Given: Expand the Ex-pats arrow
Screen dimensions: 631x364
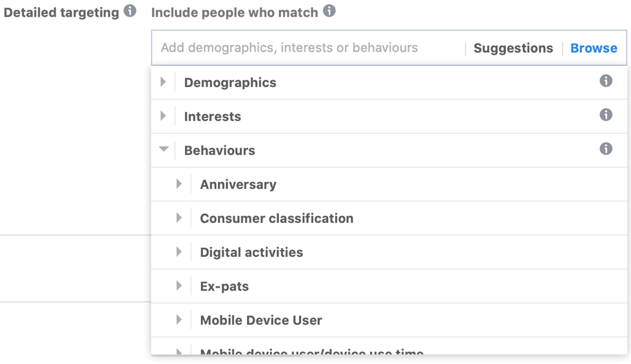Looking at the screenshot, I should click(x=179, y=285).
